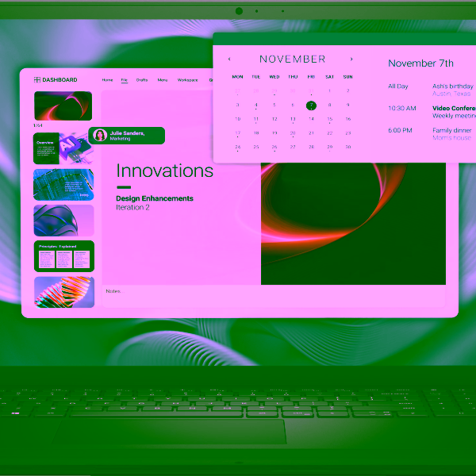Screen dimensions: 476x476
Task: Select November 11 in calendar
Action: (256, 119)
